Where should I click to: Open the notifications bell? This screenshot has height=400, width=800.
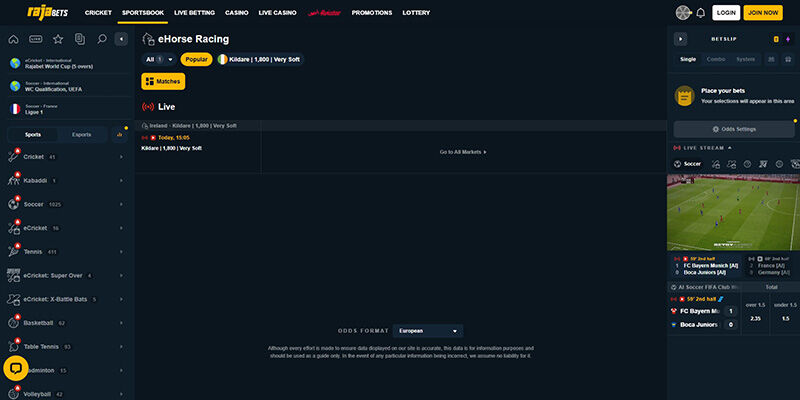(701, 13)
